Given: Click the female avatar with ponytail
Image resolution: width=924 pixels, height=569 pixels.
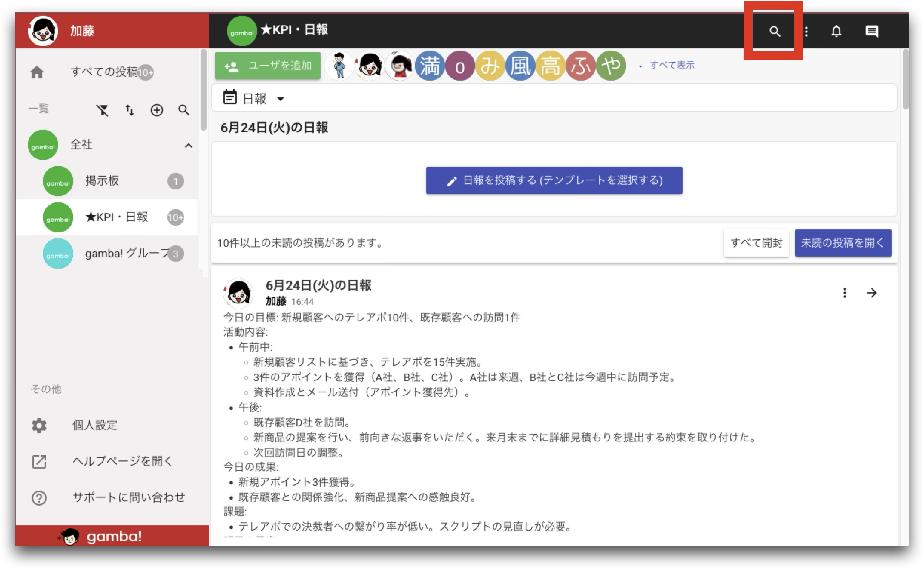Looking at the screenshot, I should pyautogui.click(x=399, y=66).
